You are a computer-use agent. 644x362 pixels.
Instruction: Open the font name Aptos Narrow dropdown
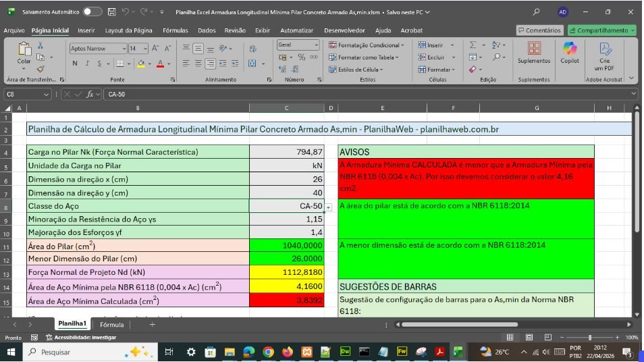[124, 49]
